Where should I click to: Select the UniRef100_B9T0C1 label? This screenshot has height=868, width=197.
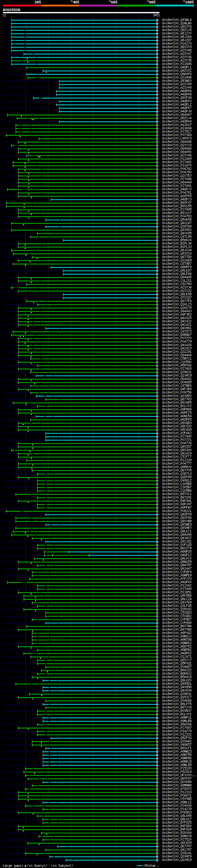tap(176, 494)
